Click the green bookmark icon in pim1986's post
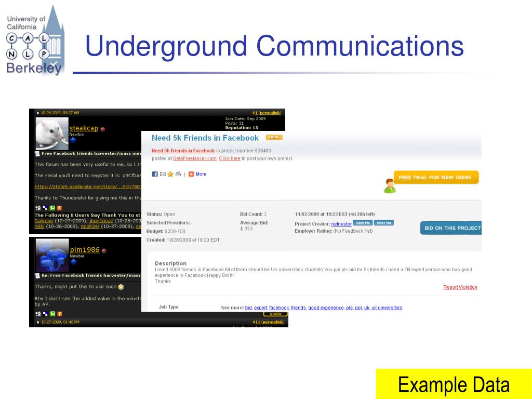This screenshot has height=399, width=532. (x=52, y=314)
